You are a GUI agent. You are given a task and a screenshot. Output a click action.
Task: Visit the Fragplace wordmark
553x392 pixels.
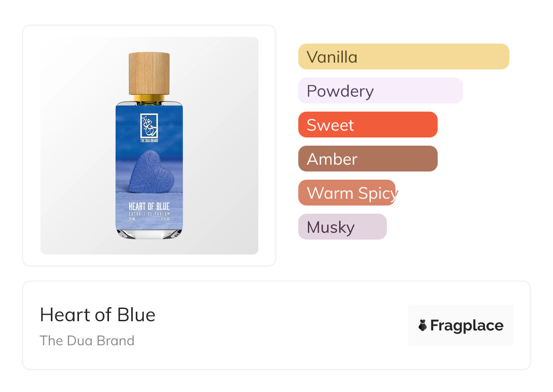coord(466,326)
